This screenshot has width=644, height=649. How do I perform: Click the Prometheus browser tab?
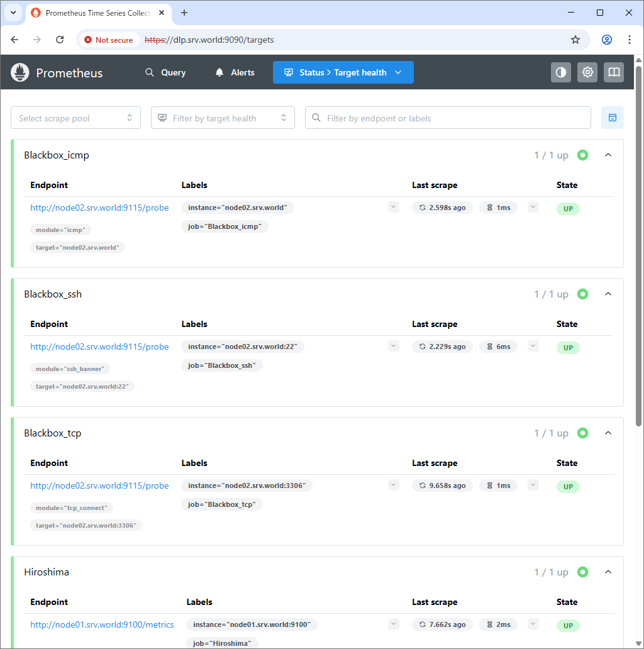click(99, 13)
